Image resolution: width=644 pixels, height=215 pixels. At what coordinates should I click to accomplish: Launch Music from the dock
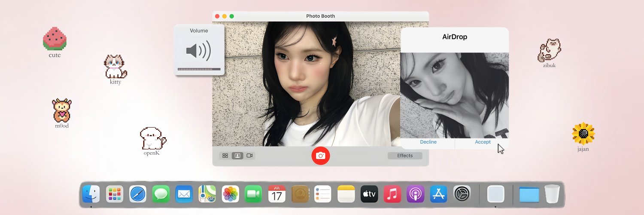coord(392,194)
